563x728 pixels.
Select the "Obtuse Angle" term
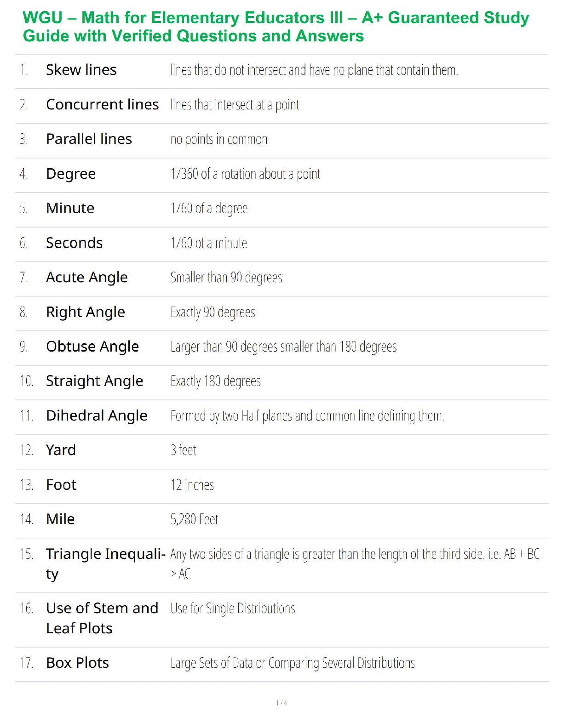point(92,347)
